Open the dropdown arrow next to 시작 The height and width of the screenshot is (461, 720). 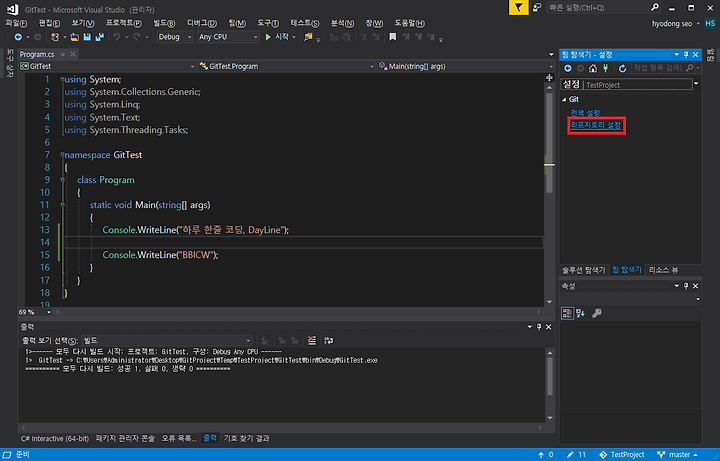[x=294, y=37]
